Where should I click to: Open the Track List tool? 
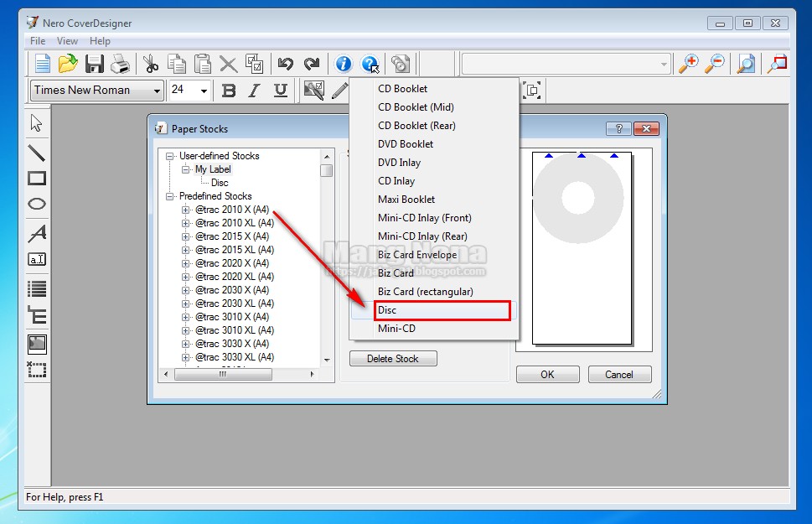click(36, 289)
